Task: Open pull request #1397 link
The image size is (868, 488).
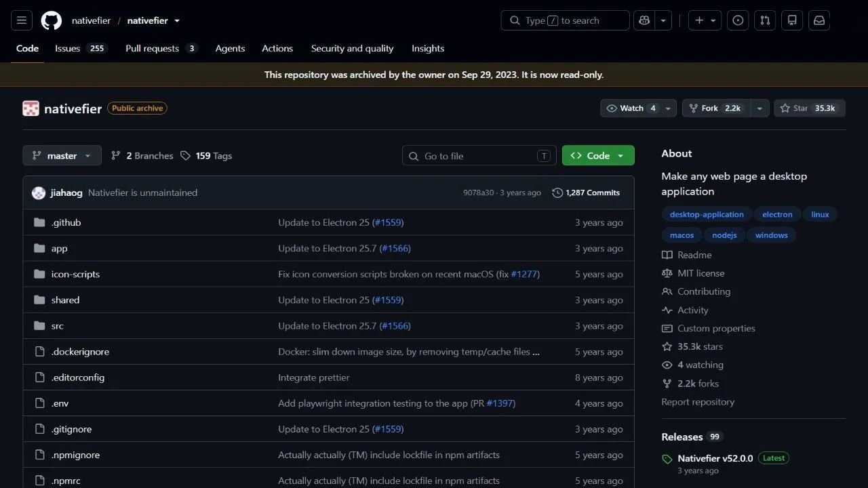Action: tap(499, 403)
